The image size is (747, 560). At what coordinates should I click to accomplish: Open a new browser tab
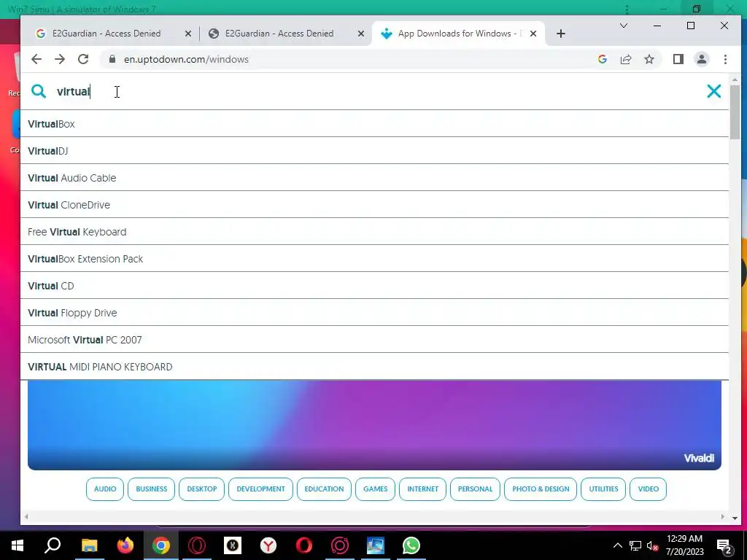click(x=561, y=34)
